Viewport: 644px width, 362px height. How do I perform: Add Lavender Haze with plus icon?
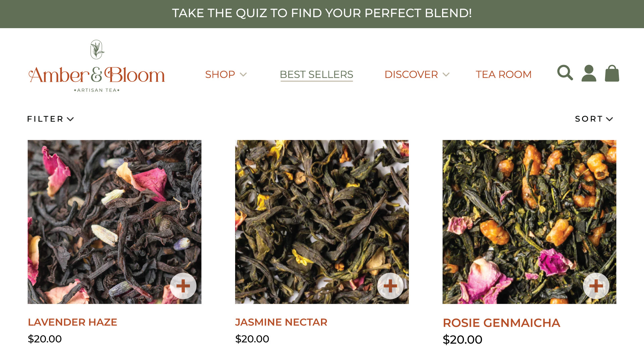(x=183, y=286)
